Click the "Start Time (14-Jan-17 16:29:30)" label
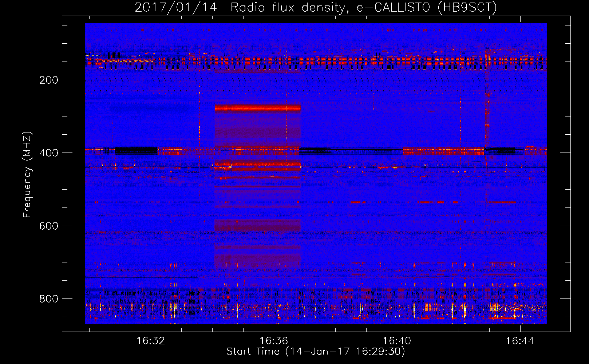This screenshot has width=589, height=364. coord(316,352)
